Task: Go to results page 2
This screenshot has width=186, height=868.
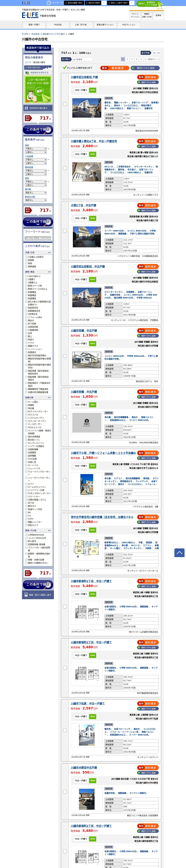Action: 128,59
